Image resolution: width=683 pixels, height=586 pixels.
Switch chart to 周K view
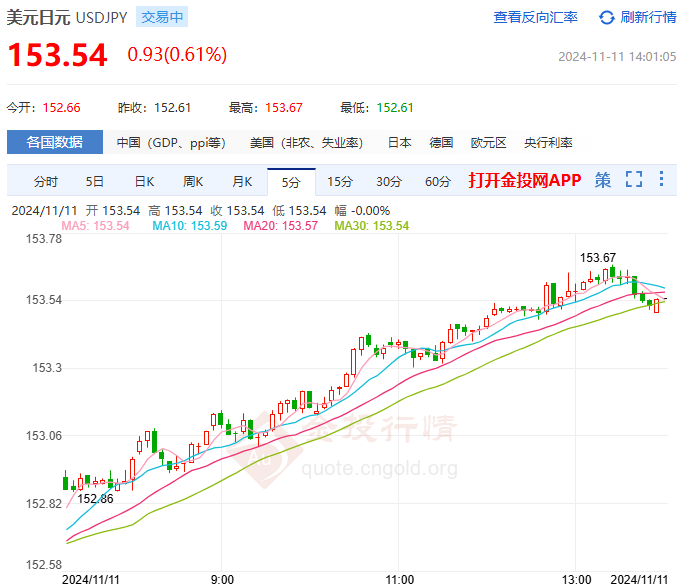click(x=193, y=181)
